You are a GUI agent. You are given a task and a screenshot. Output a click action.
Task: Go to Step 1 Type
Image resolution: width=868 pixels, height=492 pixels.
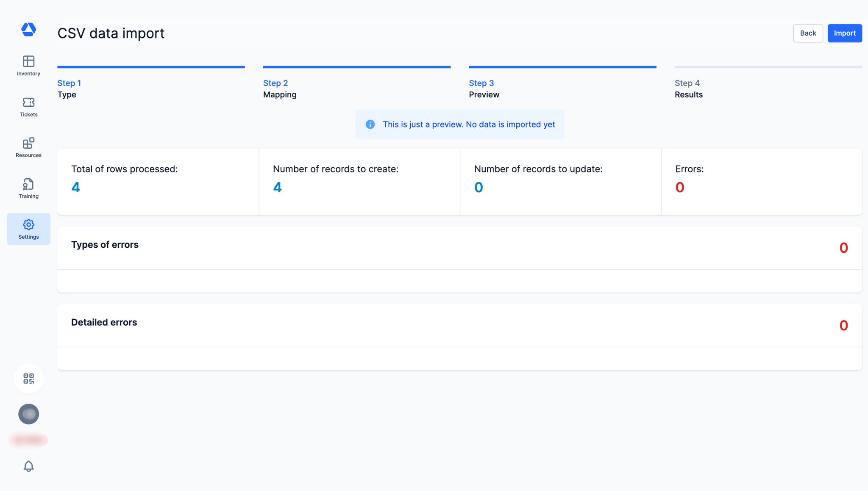(69, 88)
